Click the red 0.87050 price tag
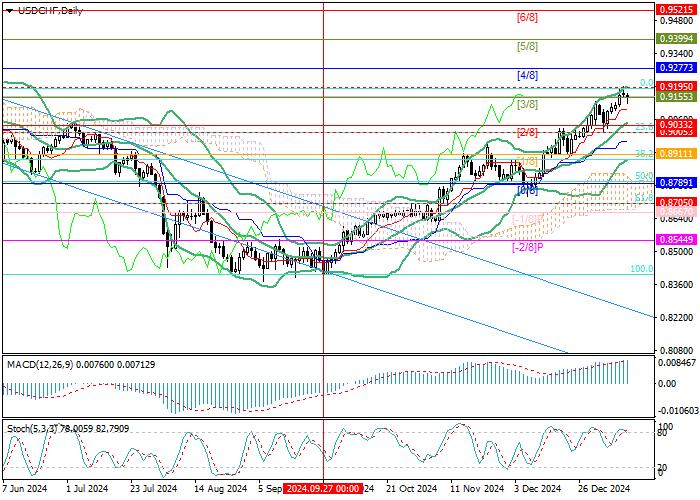The image size is (700, 500). point(675,202)
